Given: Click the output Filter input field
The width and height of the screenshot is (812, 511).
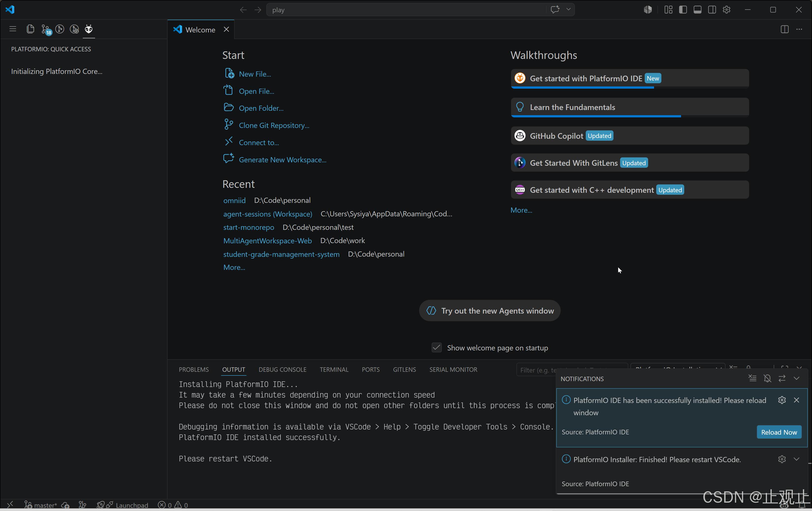Looking at the screenshot, I should [x=572, y=370].
